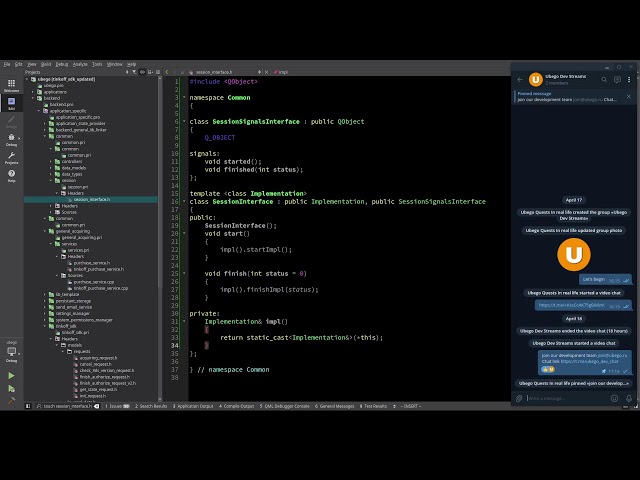
Task: Open the Search Results output pane
Action: point(151,406)
